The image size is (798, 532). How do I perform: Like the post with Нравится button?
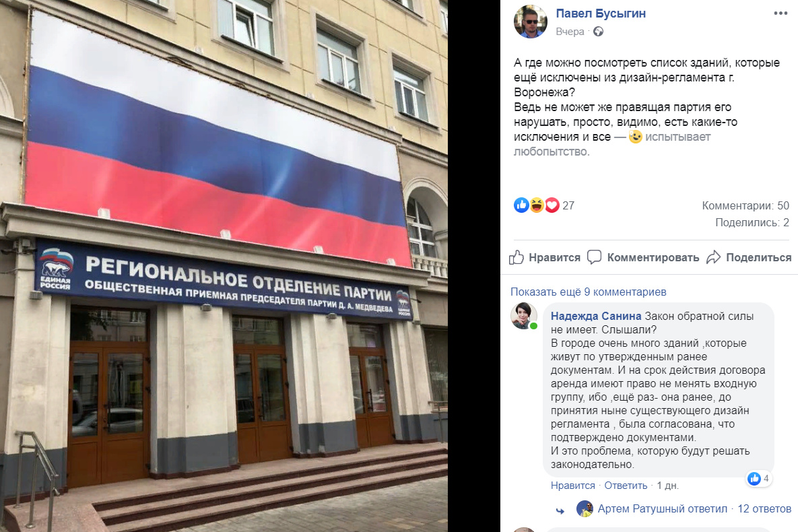coord(545,257)
